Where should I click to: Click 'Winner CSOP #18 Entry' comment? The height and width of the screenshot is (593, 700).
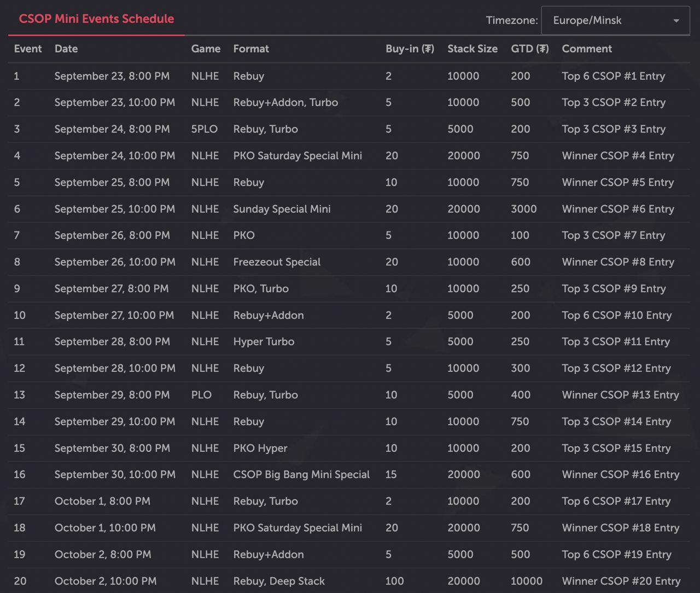click(x=621, y=528)
